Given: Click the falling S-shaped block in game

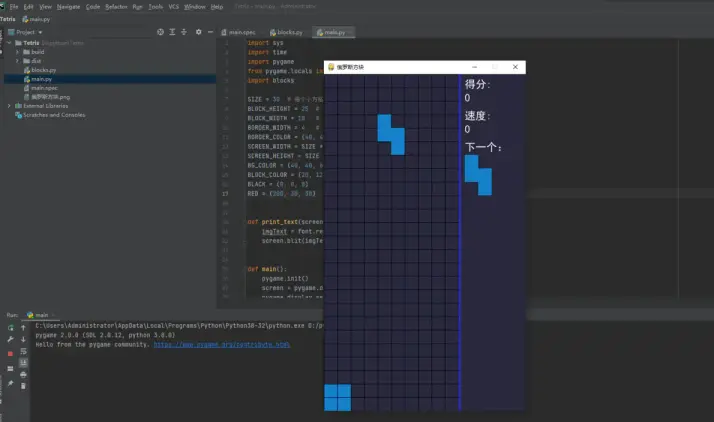Looking at the screenshot, I should coord(391,134).
